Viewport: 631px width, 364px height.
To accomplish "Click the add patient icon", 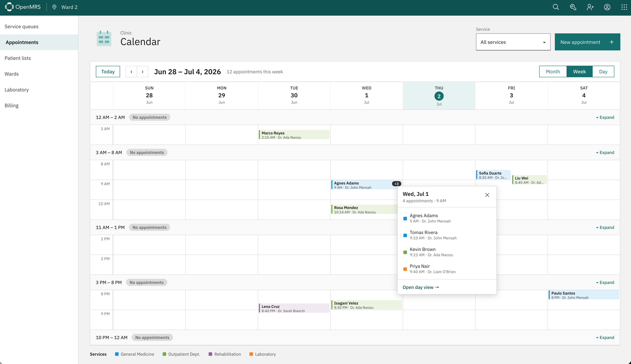I will pos(590,7).
